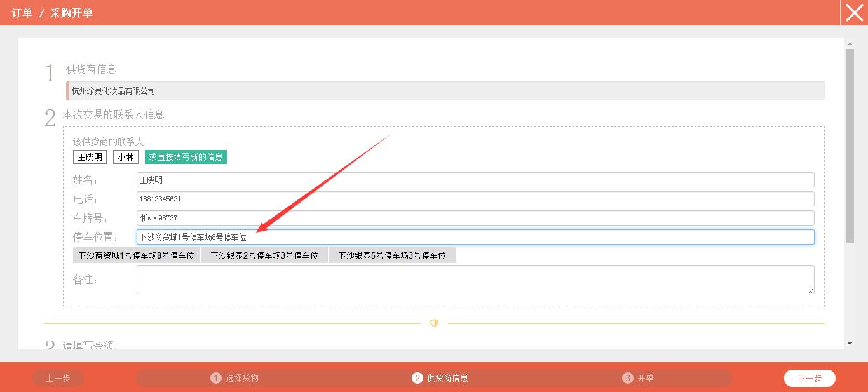Click inside the 备注 remarks textarea
Screen dimensions: 868x392
click(x=475, y=280)
